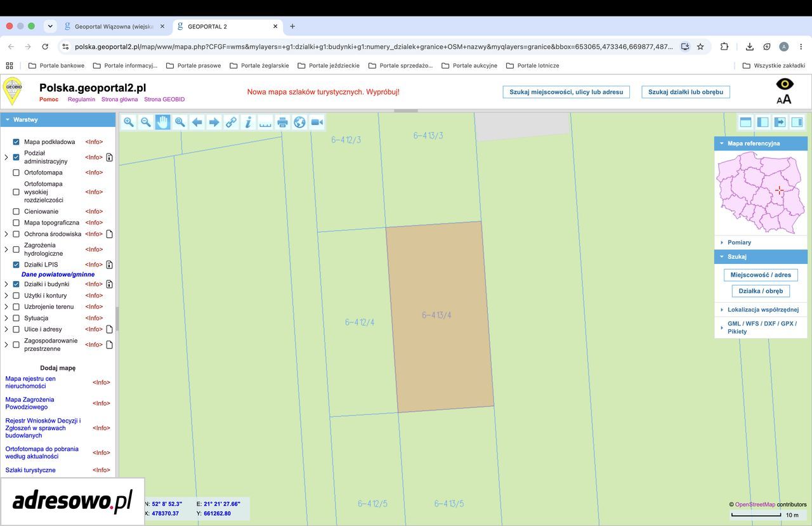Enable the Cieniowanie layer checkbox

pos(16,211)
